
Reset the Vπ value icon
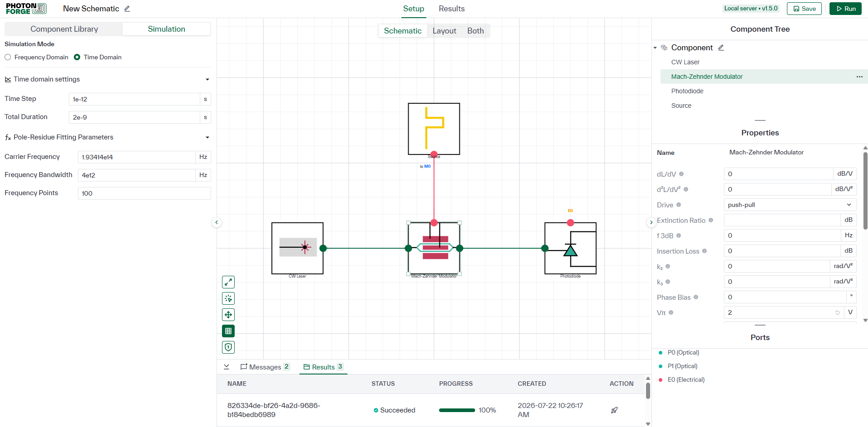coord(838,312)
